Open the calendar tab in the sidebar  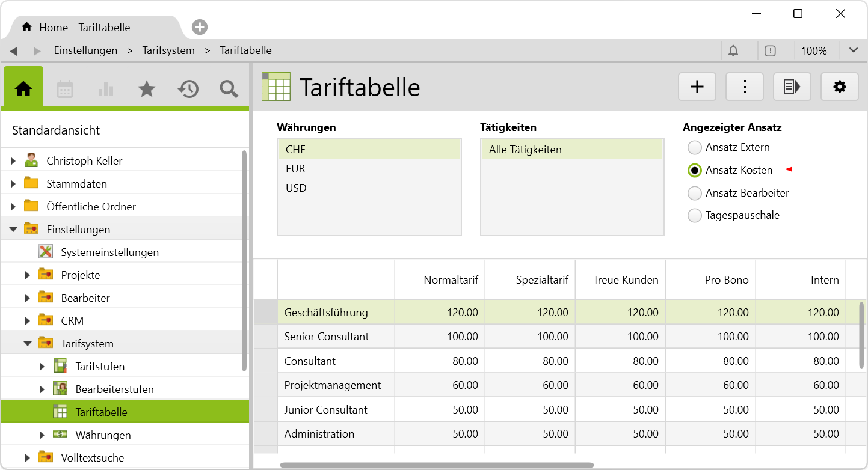click(65, 90)
